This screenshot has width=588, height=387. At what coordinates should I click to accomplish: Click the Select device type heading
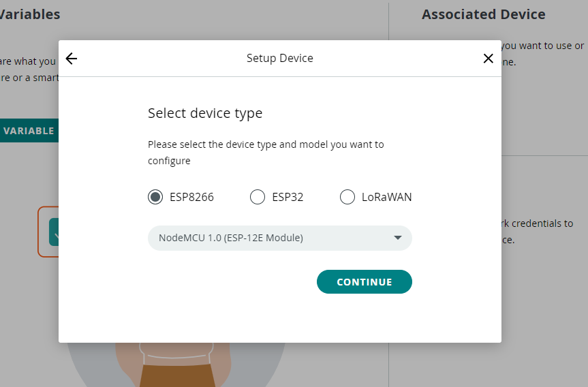[205, 113]
